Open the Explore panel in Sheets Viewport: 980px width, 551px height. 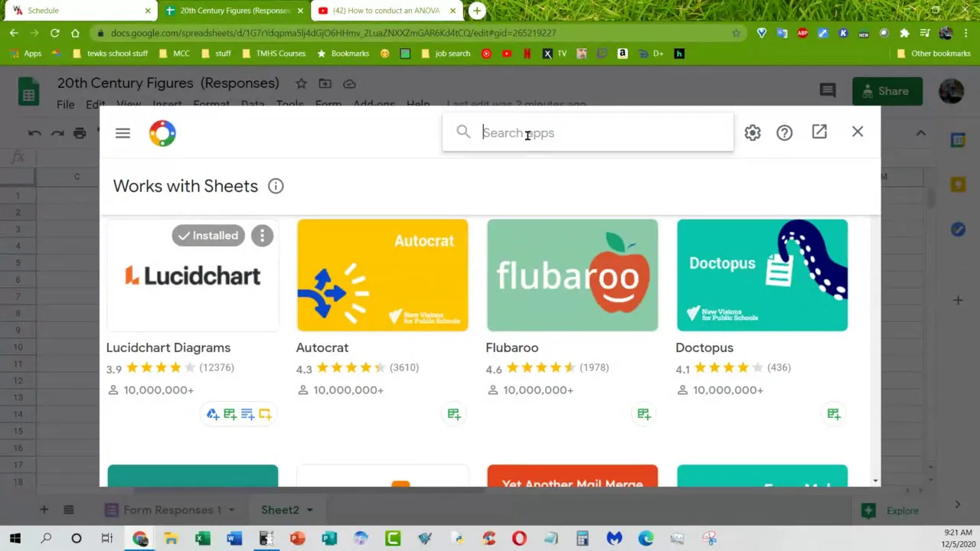point(890,510)
